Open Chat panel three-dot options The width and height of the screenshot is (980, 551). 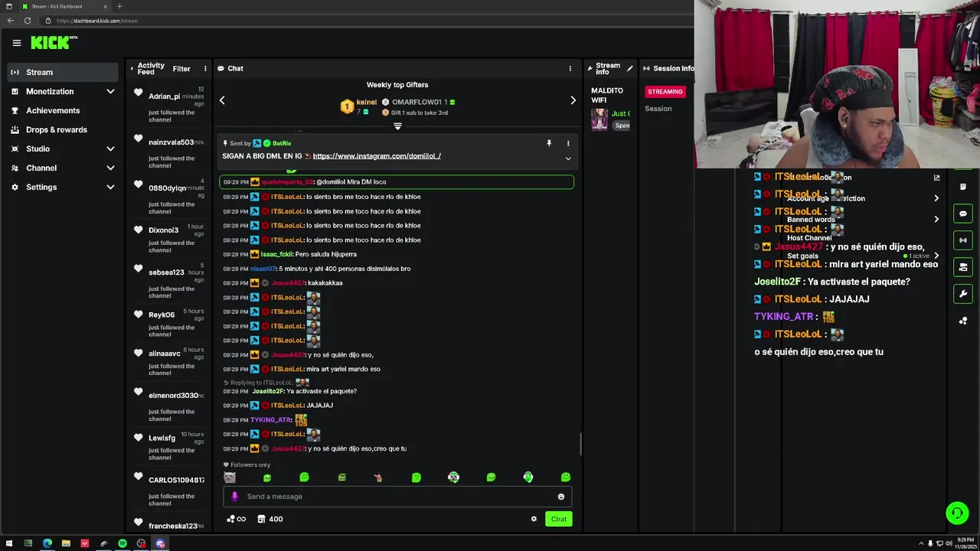pyautogui.click(x=570, y=69)
